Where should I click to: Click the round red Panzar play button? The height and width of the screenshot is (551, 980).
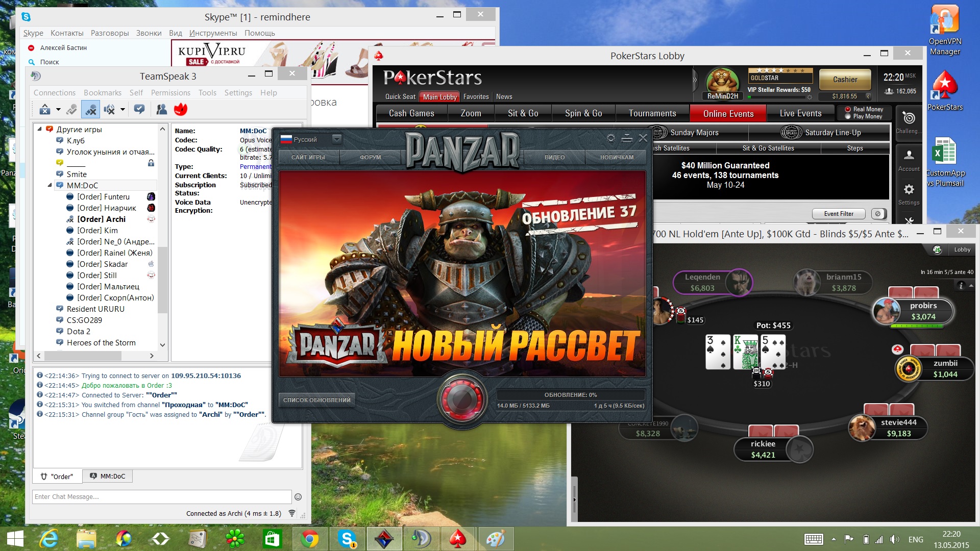[462, 399]
